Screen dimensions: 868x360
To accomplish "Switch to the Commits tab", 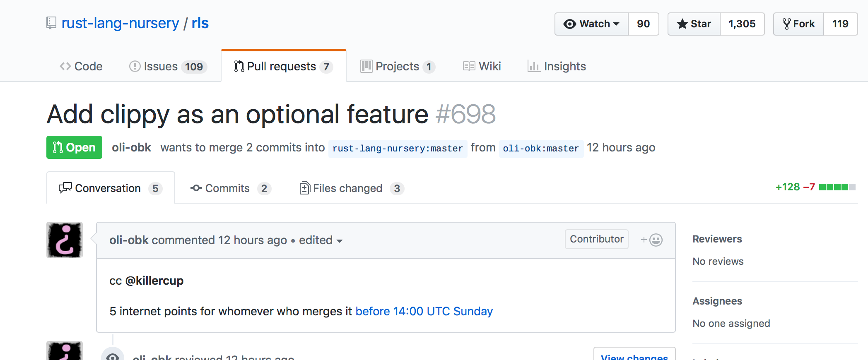I will pos(230,188).
